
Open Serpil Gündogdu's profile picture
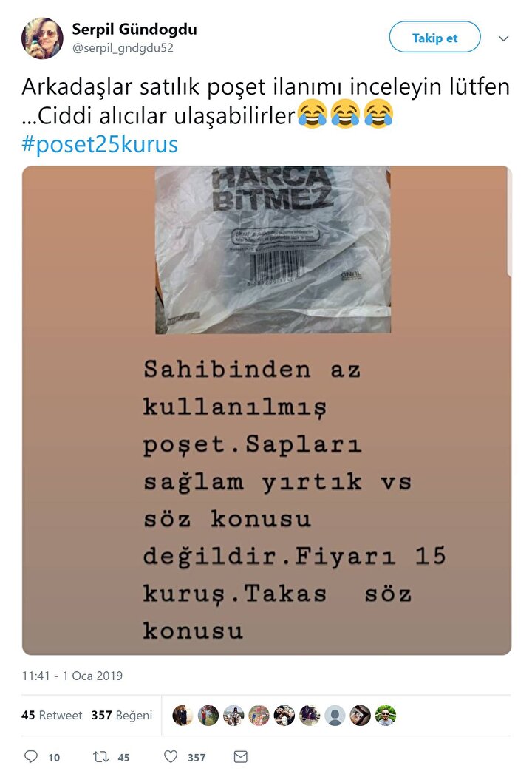point(42,38)
